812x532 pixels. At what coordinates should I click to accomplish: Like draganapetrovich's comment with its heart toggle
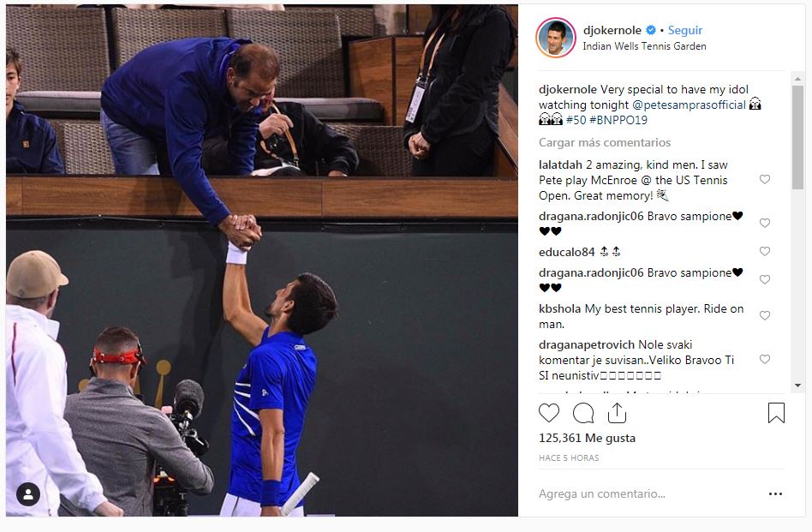(x=764, y=358)
